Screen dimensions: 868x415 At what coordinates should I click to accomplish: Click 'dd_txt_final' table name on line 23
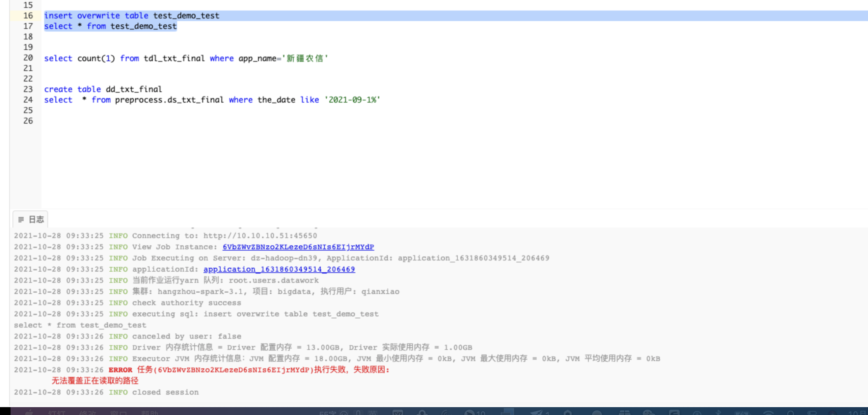coord(134,89)
